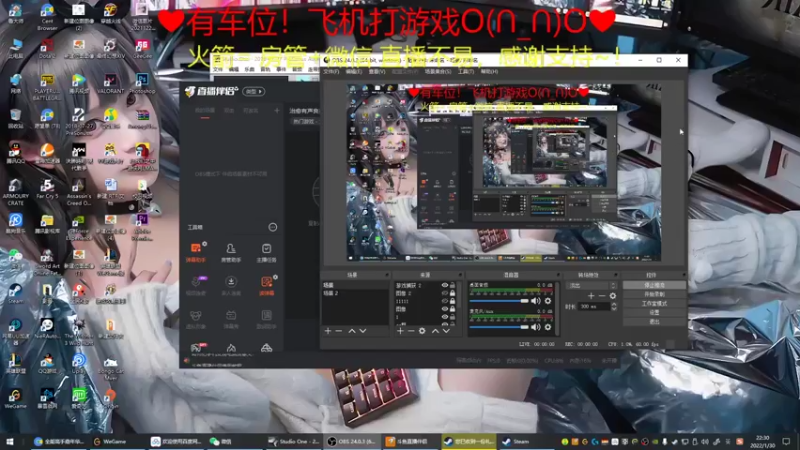Toggle the lock of 11111 source
This screenshot has height=450, width=800.
pos(453,301)
